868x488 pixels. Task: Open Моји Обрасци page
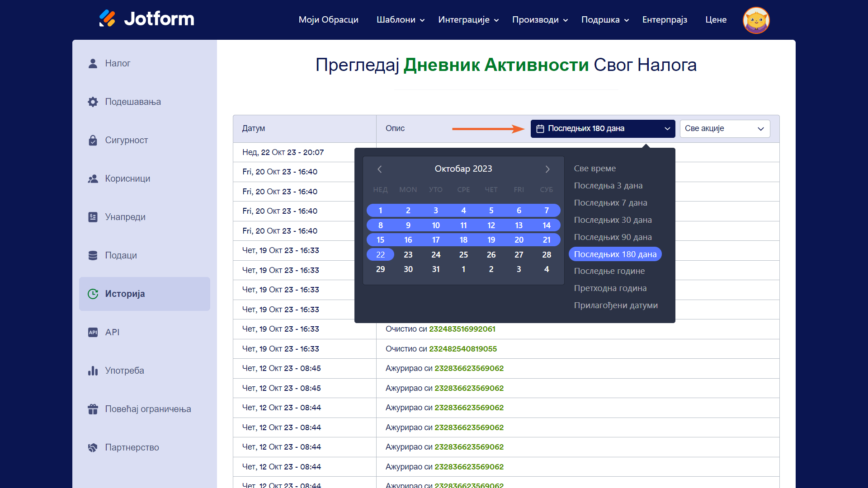(x=328, y=20)
